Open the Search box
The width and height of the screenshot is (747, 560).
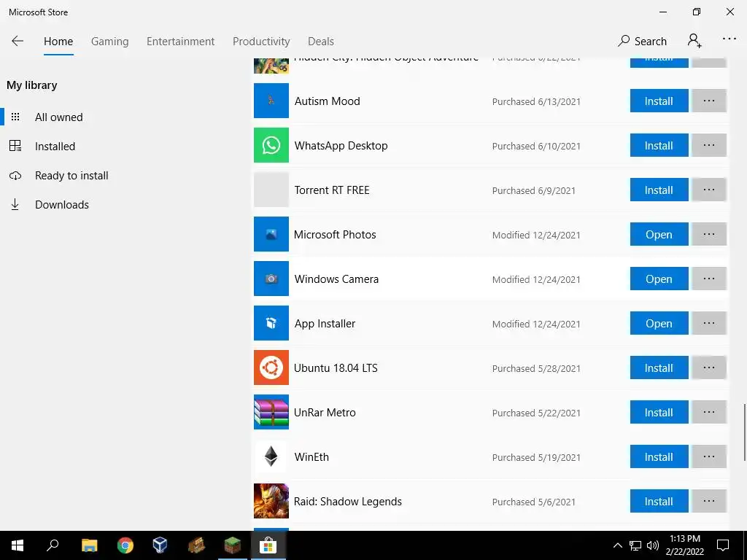tap(642, 42)
